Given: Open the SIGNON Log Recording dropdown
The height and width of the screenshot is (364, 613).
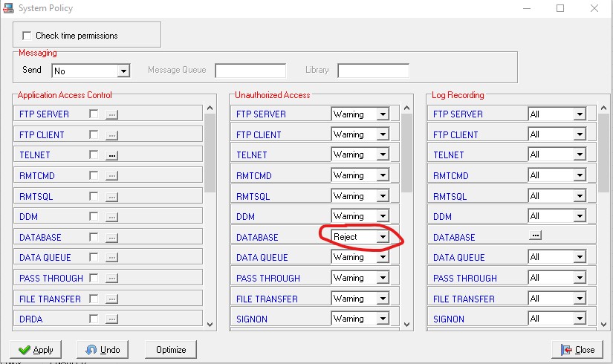Looking at the screenshot, I should click(x=579, y=319).
